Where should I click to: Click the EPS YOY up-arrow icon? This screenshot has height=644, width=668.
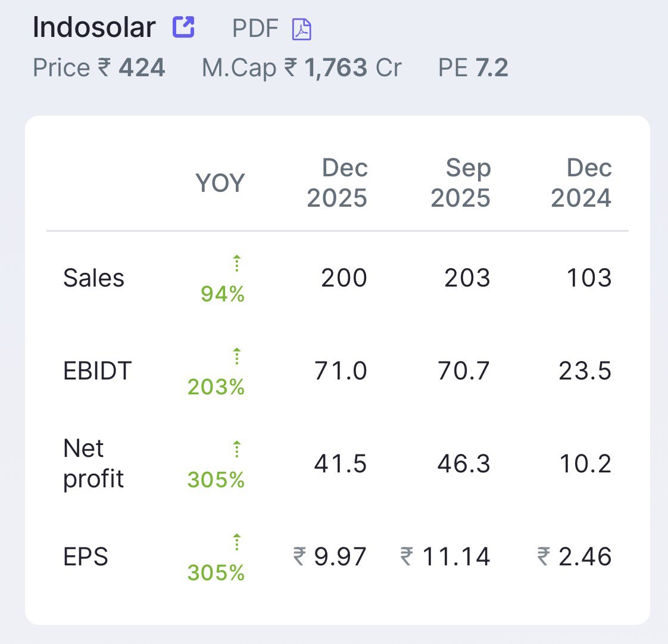coord(237,542)
